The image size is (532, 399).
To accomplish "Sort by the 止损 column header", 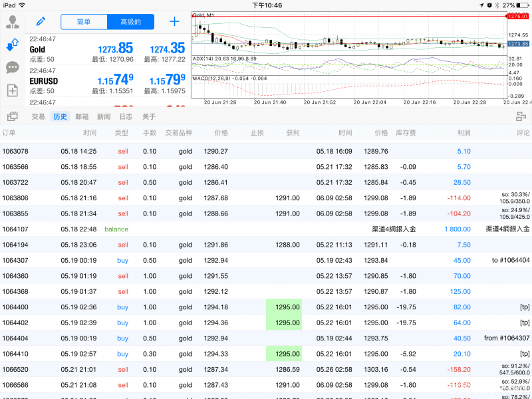I will coord(257,132).
